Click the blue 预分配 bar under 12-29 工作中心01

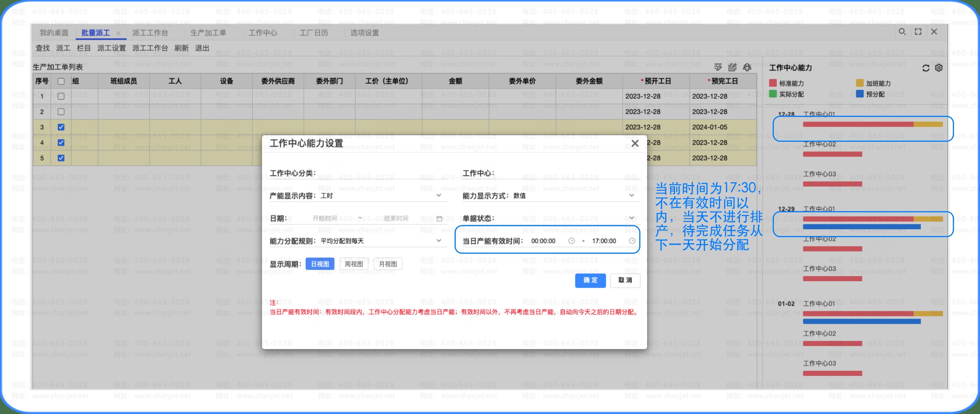[862, 227]
